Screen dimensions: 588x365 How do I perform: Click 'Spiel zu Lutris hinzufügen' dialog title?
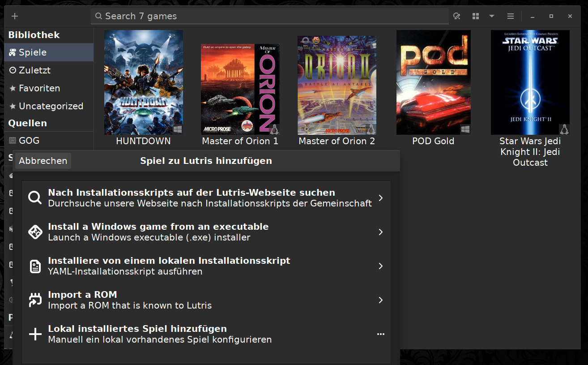206,161
